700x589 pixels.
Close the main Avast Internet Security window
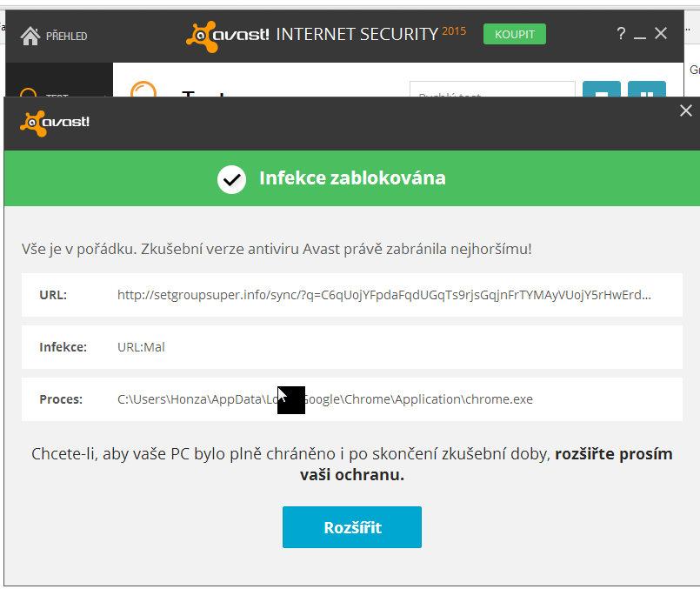coord(661,34)
